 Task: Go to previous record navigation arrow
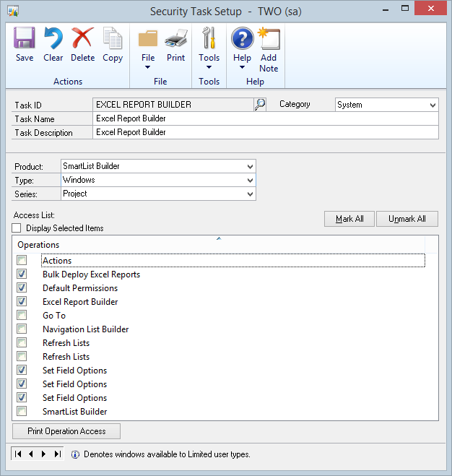30,454
